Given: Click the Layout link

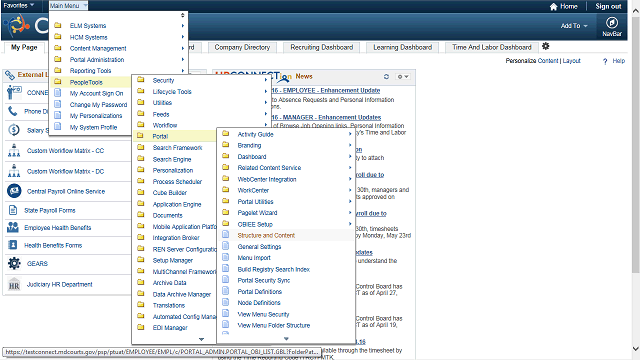Looking at the screenshot, I should point(571,61).
